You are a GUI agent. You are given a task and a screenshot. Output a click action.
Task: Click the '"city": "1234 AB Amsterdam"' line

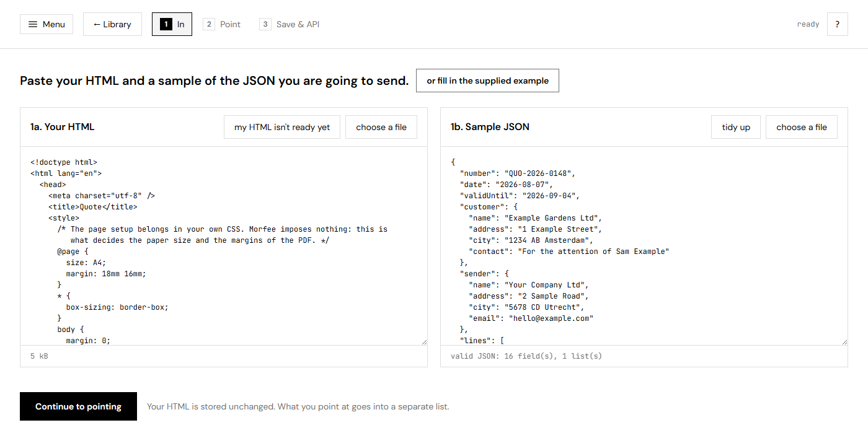pyautogui.click(x=531, y=240)
